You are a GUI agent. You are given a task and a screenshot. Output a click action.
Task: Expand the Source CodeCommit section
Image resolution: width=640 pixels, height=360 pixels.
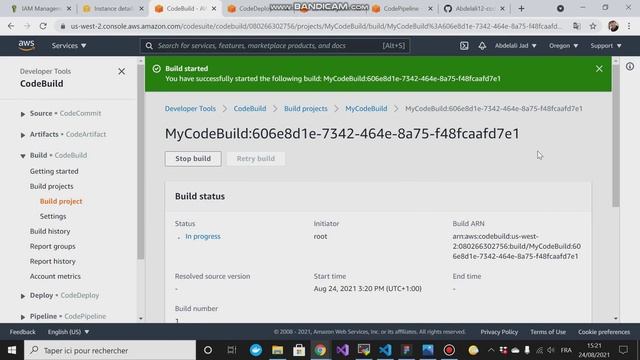tap(23, 114)
